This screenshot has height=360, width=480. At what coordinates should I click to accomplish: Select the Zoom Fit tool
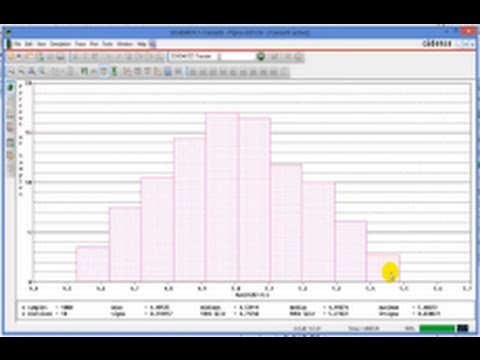[x=42, y=71]
